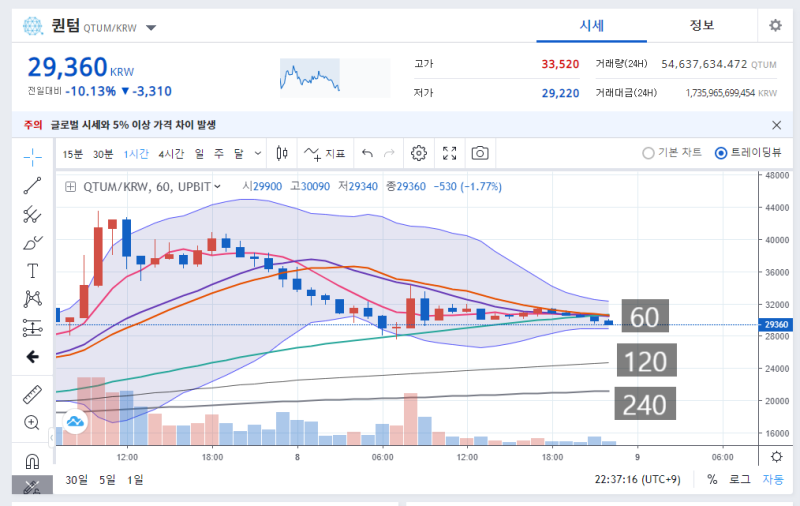The width and height of the screenshot is (800, 506).
Task: Open candlestick chart style selector
Action: pos(282,153)
